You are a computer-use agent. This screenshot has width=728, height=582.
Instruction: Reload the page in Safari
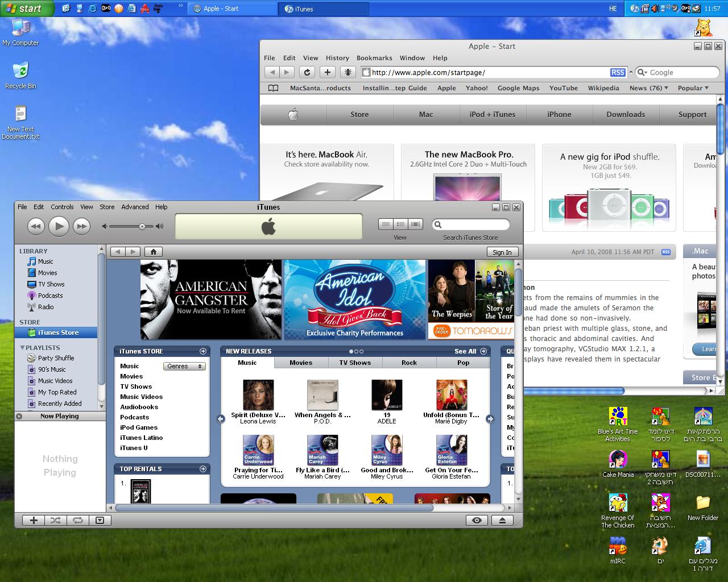[307, 72]
